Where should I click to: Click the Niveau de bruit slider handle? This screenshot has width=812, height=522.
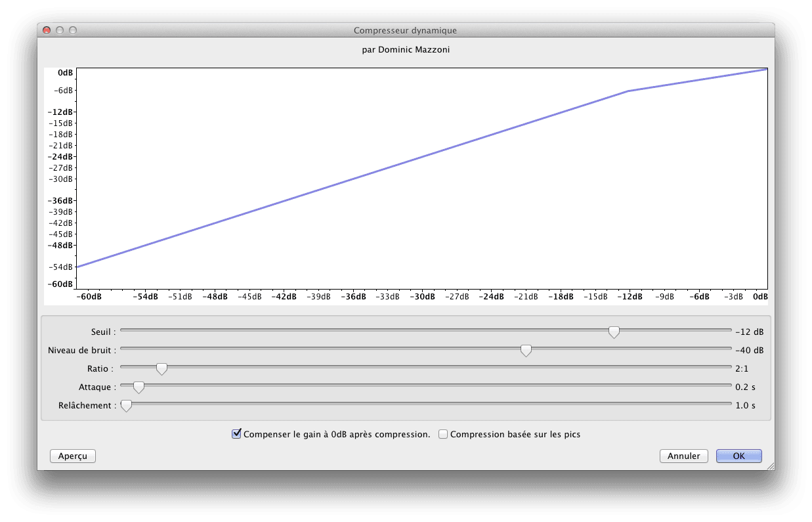tap(526, 351)
